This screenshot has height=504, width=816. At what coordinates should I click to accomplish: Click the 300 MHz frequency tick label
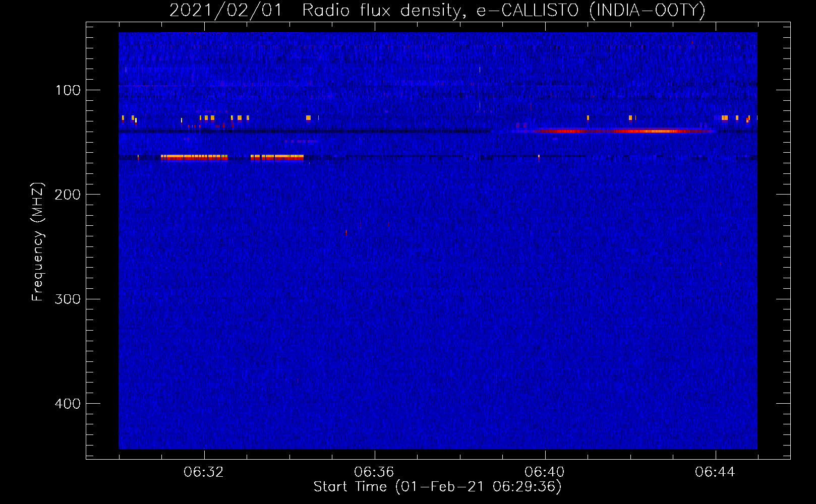tap(68, 299)
